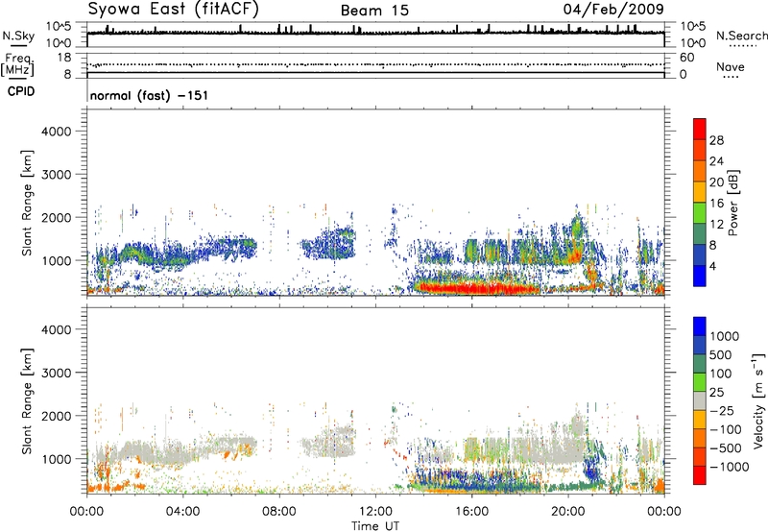The image size is (768, 532).
Task: Click the 'N.Search' legend label
Action: (741, 36)
